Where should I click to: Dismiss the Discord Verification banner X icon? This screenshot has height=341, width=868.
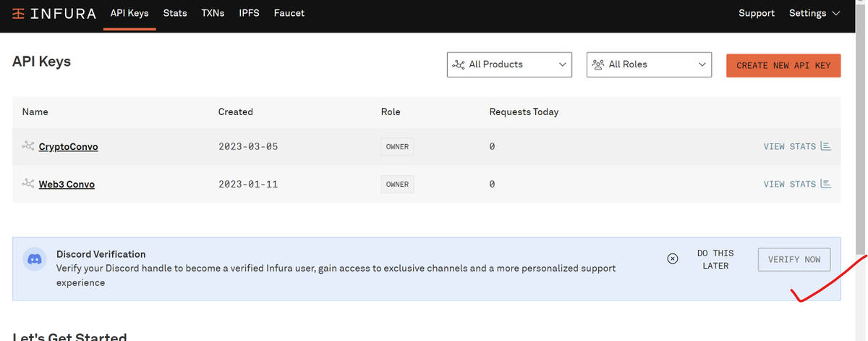672,259
